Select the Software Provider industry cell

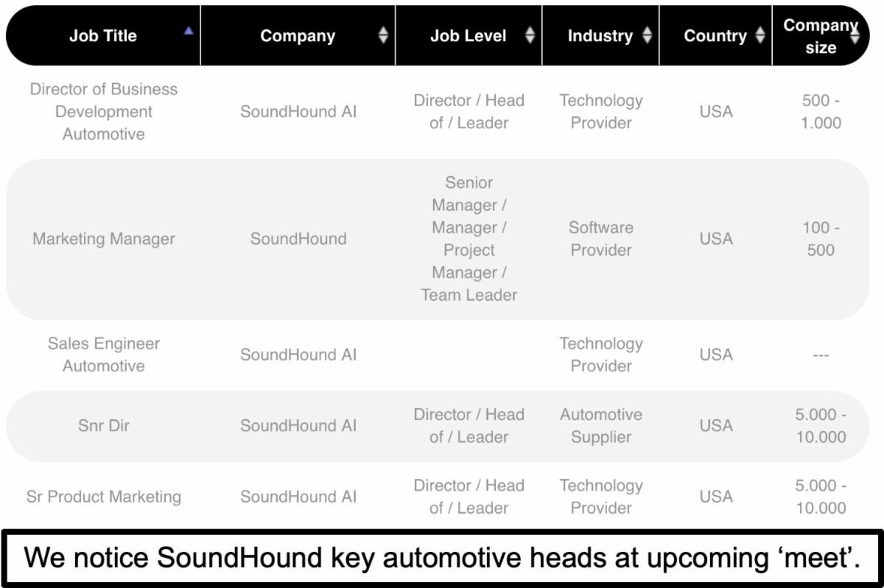point(601,239)
